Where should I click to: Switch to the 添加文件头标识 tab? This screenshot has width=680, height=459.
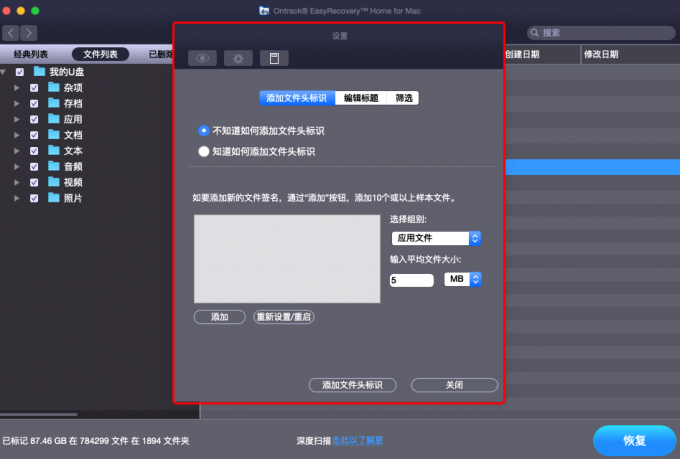tap(297, 98)
